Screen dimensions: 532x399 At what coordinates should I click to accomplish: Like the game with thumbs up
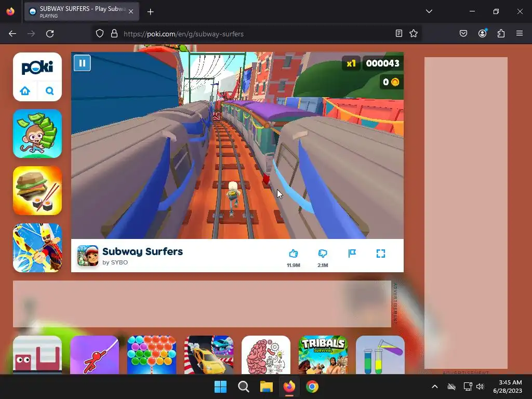point(294,254)
